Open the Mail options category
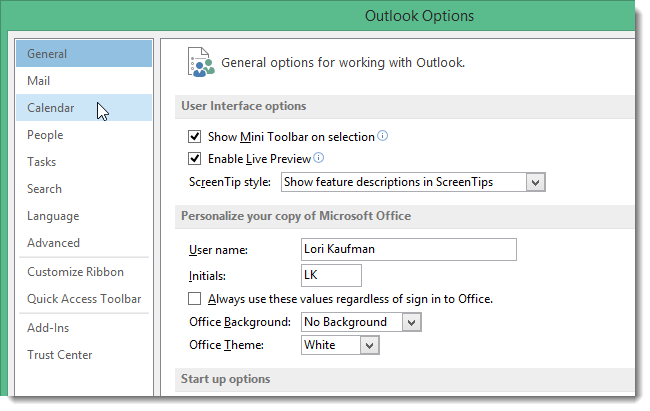This screenshot has width=650, height=411. (84, 80)
